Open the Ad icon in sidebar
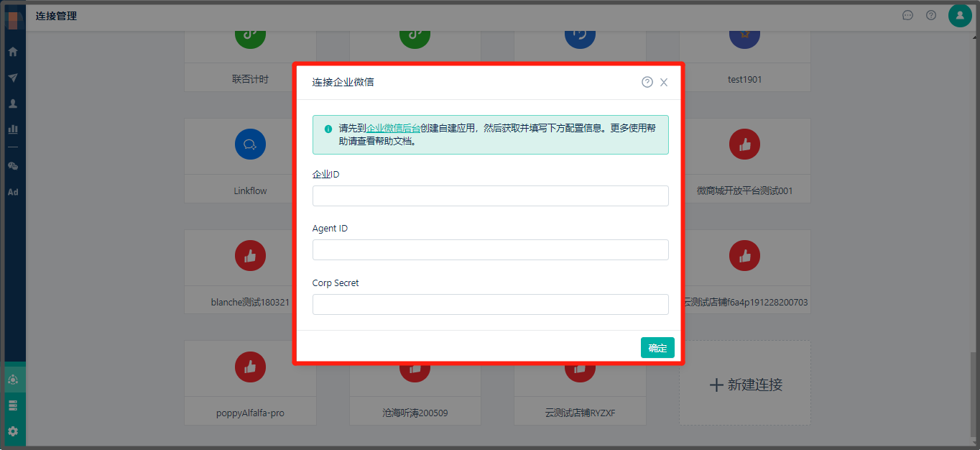The image size is (980, 450). (x=13, y=192)
